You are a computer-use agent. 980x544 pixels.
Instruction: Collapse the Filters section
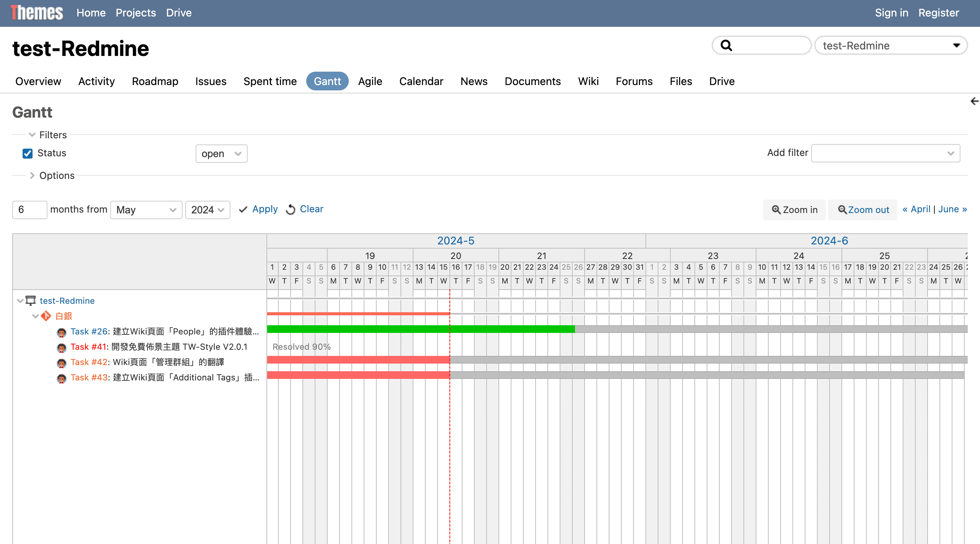point(32,135)
